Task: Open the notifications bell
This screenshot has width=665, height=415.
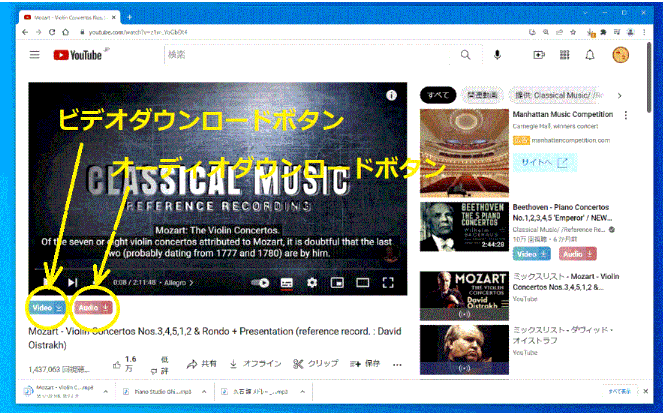Action: [x=590, y=55]
